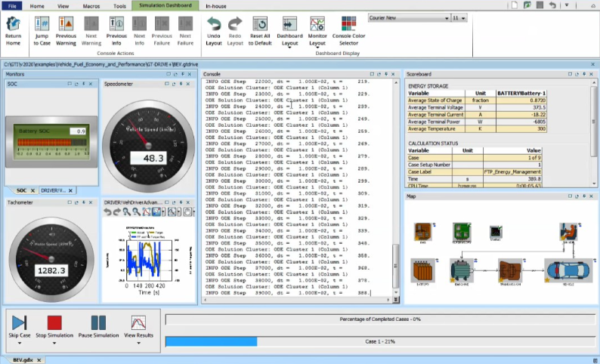Switch to the In-house tab
The image size is (600, 364).
[218, 5]
